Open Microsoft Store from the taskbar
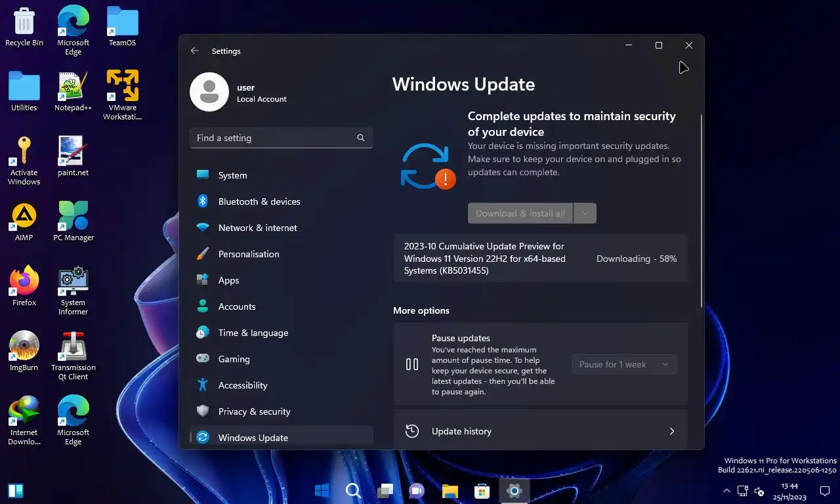 482,490
